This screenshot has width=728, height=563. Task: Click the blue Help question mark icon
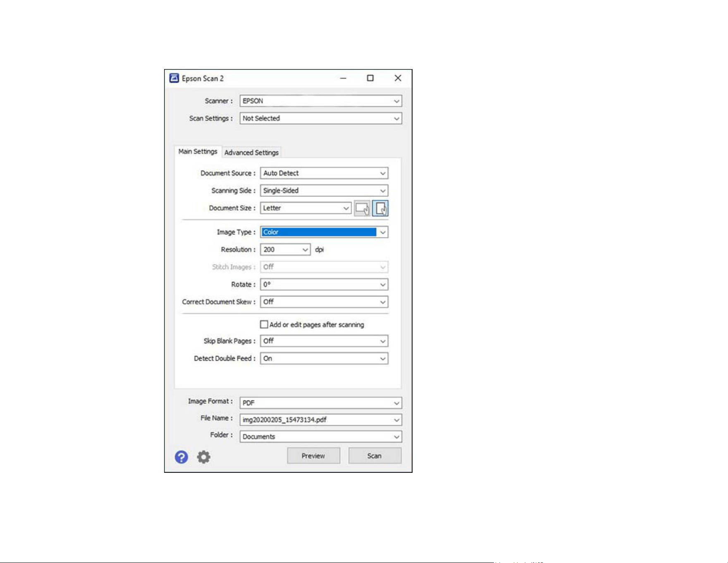click(181, 457)
